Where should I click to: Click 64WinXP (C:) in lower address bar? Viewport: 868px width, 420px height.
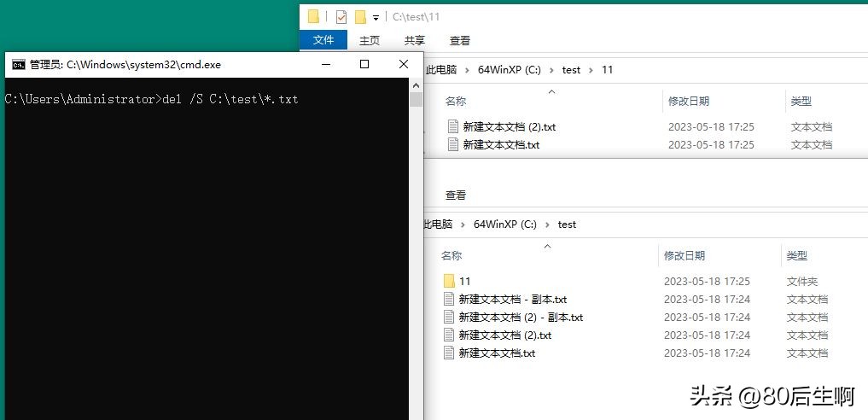pos(505,225)
